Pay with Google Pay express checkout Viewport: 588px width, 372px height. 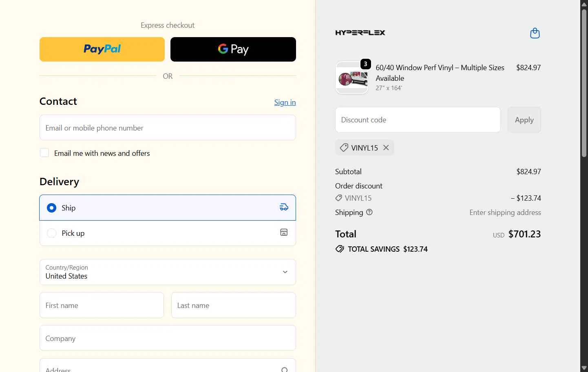(233, 49)
